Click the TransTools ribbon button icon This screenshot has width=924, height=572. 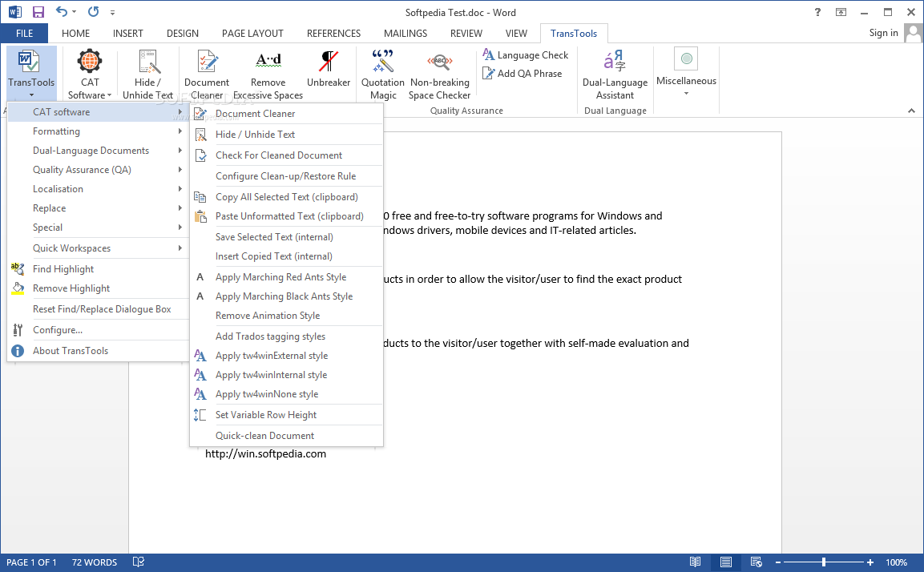(x=28, y=61)
